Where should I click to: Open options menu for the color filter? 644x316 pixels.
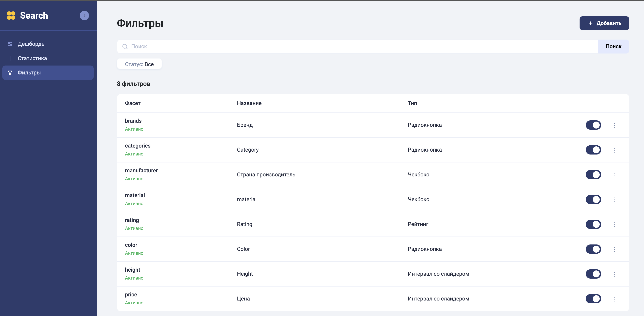point(615,249)
